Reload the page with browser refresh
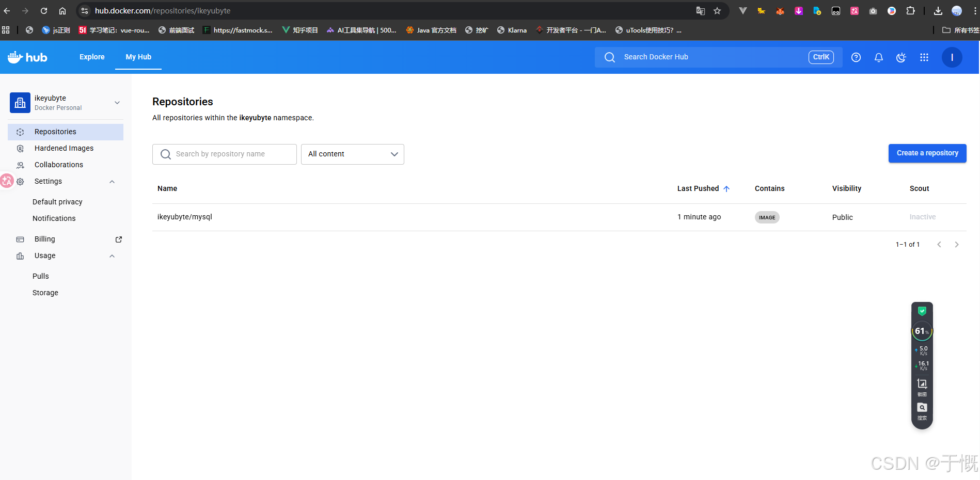This screenshot has width=980, height=480. [44, 11]
